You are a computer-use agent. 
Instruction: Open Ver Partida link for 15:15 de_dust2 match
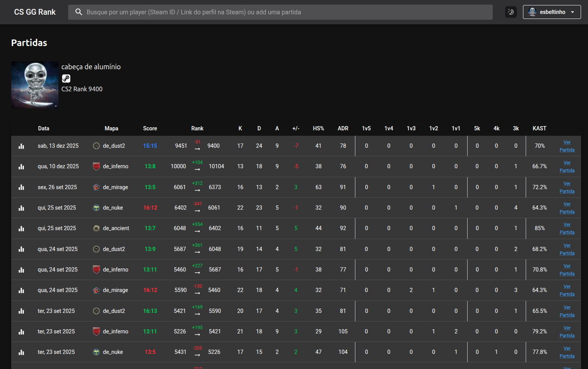click(567, 146)
